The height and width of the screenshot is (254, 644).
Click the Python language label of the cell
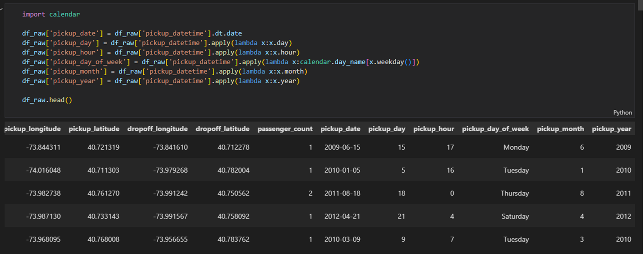[622, 112]
